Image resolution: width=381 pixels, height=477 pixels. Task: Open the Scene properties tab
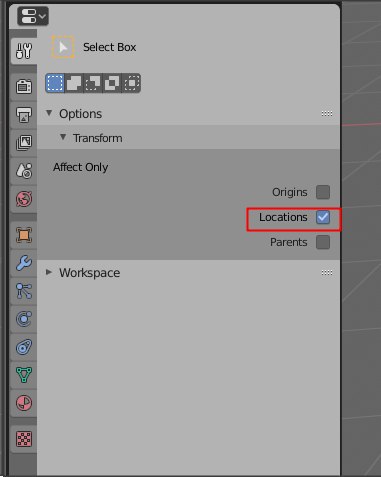click(24, 171)
